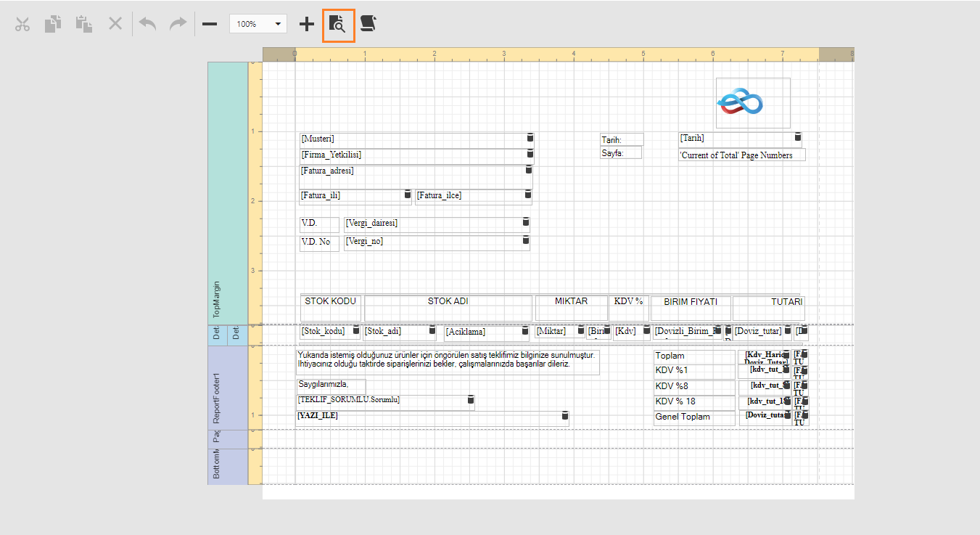Viewport: 980px width, 535px height.
Task: Click the Cut scissors icon
Action: click(22, 24)
